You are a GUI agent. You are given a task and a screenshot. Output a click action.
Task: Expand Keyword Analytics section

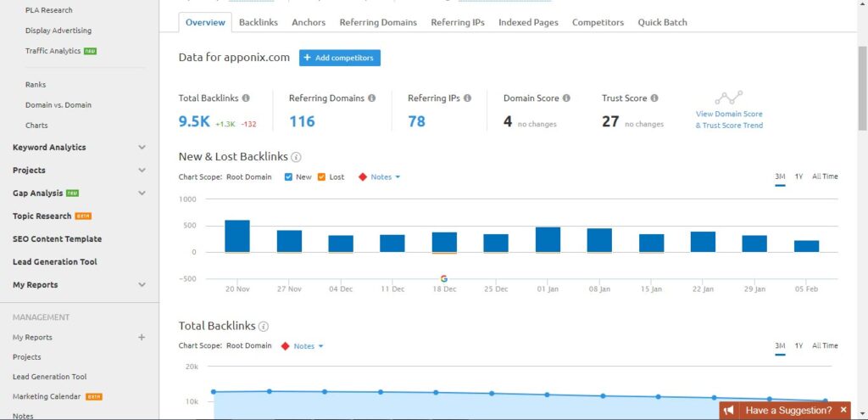click(142, 148)
